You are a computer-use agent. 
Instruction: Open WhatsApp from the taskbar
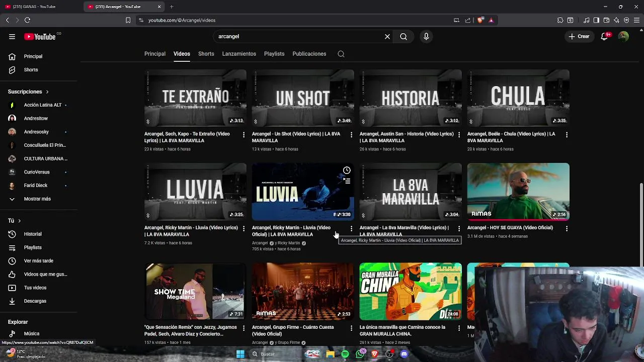point(360,354)
